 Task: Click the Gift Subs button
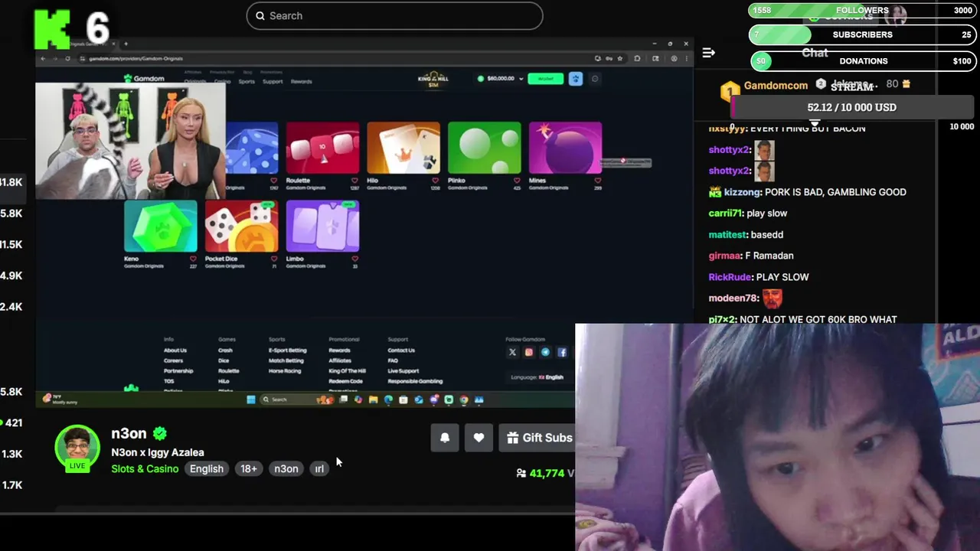coord(539,438)
